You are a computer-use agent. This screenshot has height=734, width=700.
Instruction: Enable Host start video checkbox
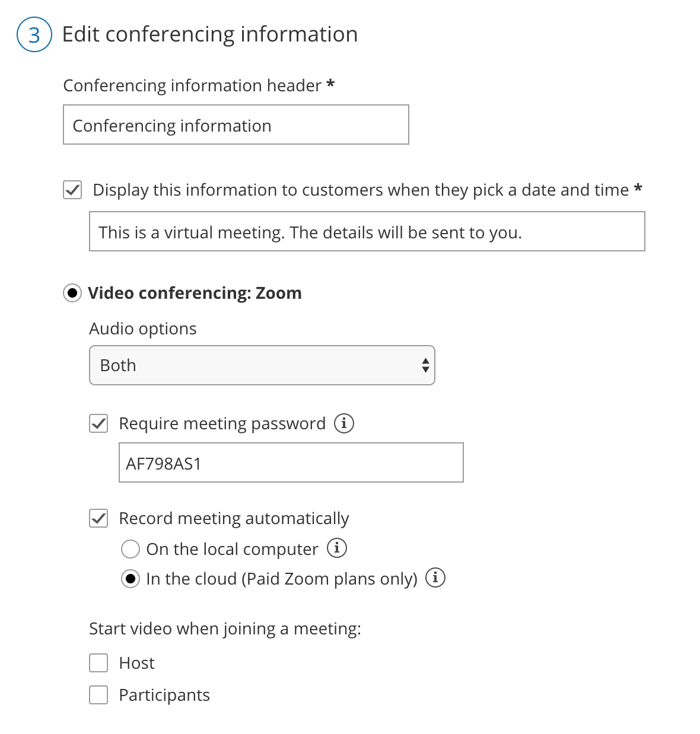(x=98, y=663)
